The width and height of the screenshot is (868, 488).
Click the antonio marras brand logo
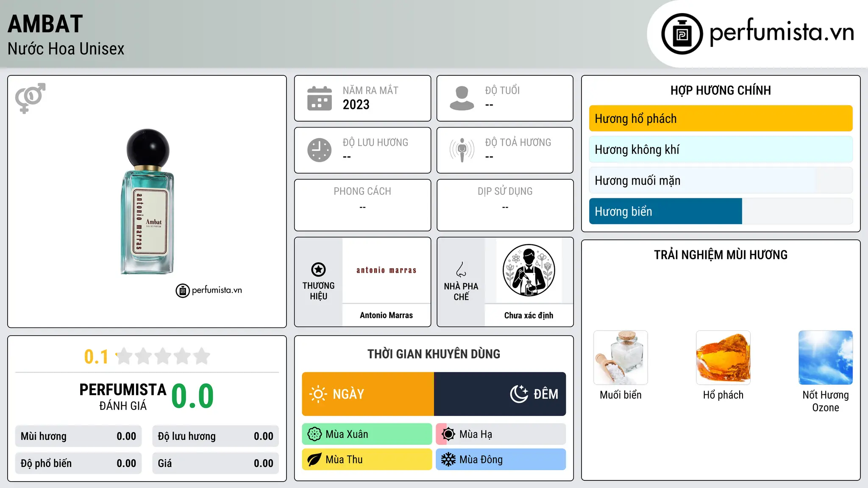click(386, 270)
